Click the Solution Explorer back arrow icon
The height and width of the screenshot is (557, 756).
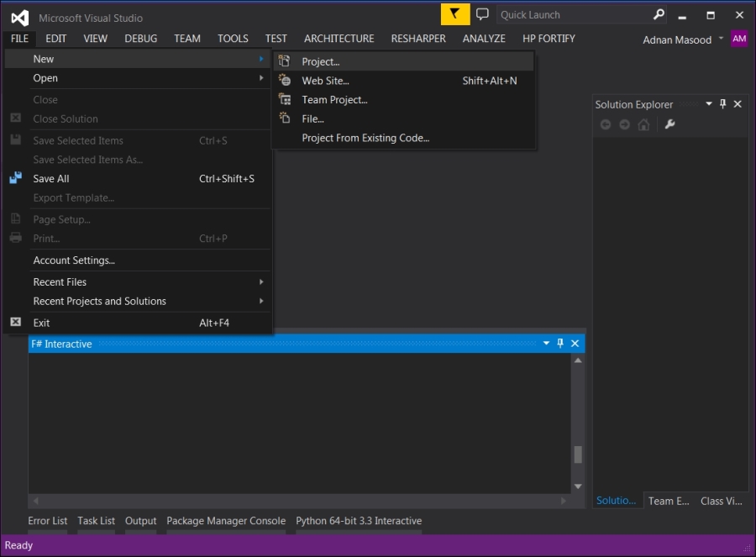coord(606,125)
